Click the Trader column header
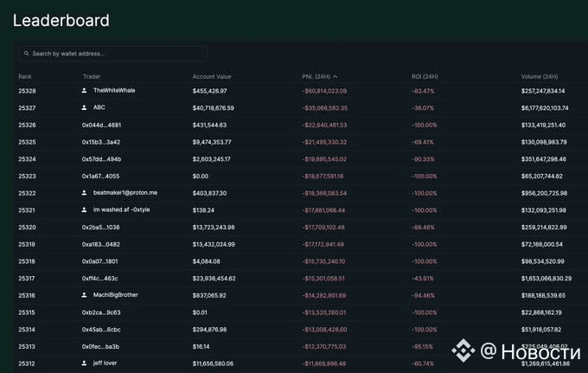Image resolution: width=588 pixels, height=373 pixels. [x=92, y=76]
